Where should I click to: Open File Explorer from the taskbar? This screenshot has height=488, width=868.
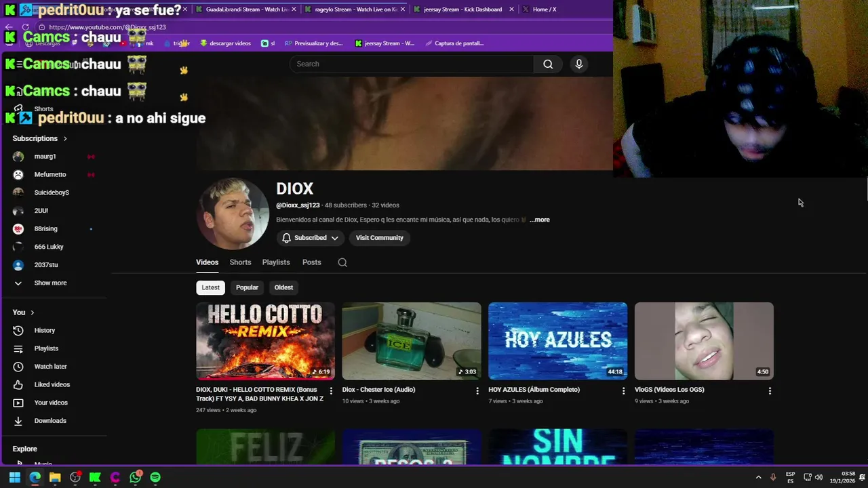point(55,477)
